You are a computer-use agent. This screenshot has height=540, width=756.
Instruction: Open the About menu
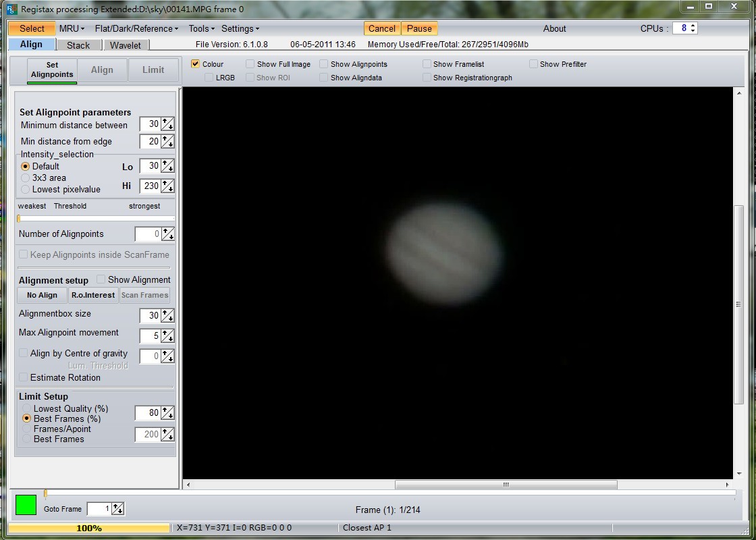554,28
